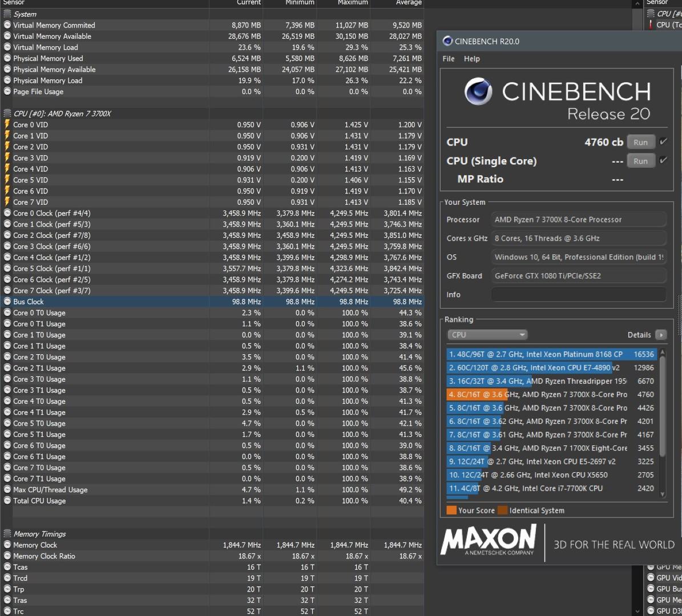
Task: Select the Bus Clock sensor row label
Action: (29, 302)
